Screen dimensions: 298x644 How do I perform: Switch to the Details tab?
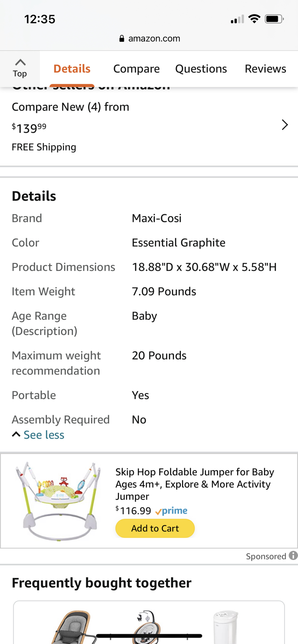tap(72, 69)
